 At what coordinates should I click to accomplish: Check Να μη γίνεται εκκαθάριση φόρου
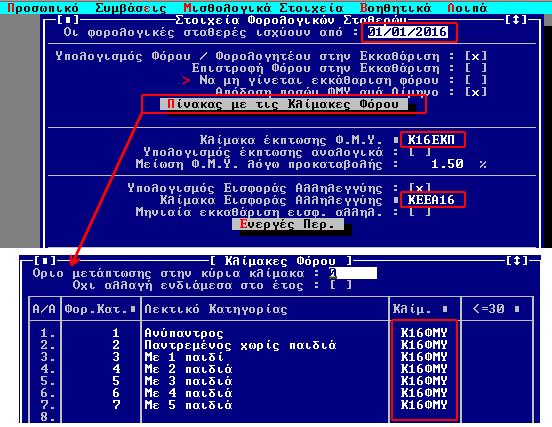[x=476, y=80]
